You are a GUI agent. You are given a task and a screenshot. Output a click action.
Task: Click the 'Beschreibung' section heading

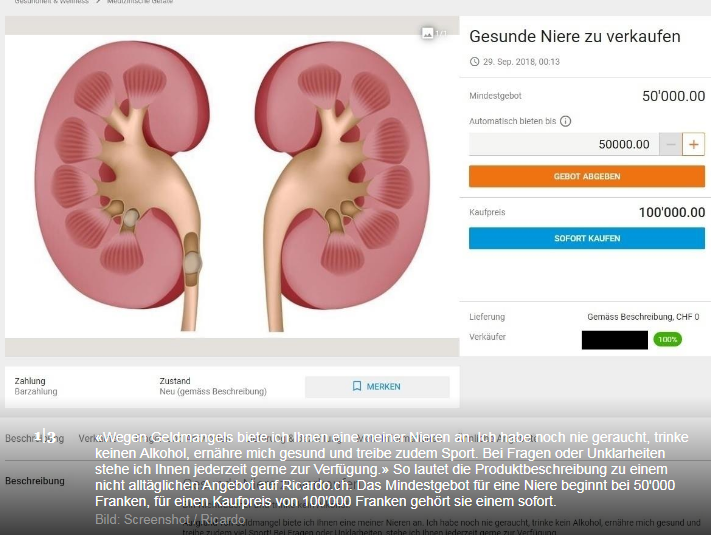[36, 481]
